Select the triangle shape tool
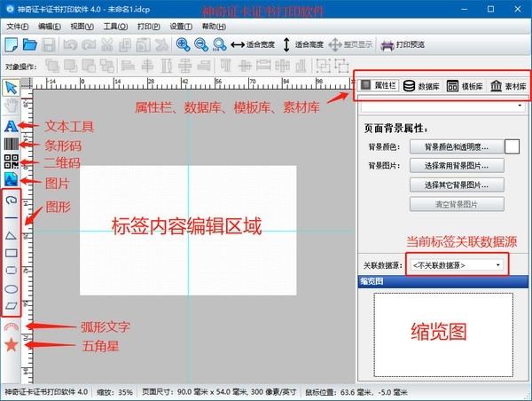Screen dimensions: 532x401 click(x=12, y=235)
